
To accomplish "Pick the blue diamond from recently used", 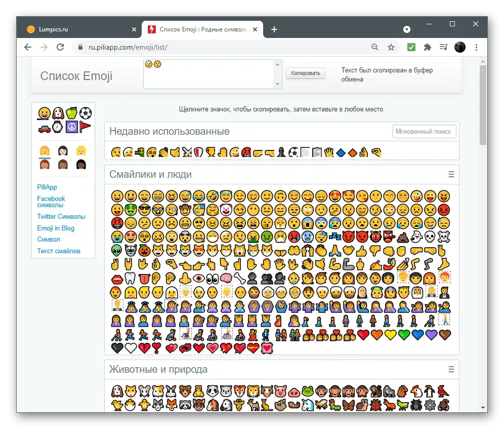I will click(341, 152).
